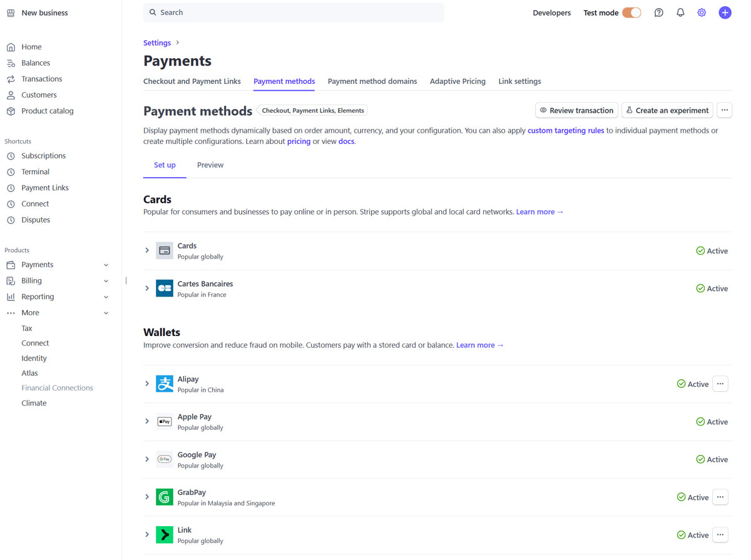Click the Alipay logo icon
The height and width of the screenshot is (560, 751).
165,384
